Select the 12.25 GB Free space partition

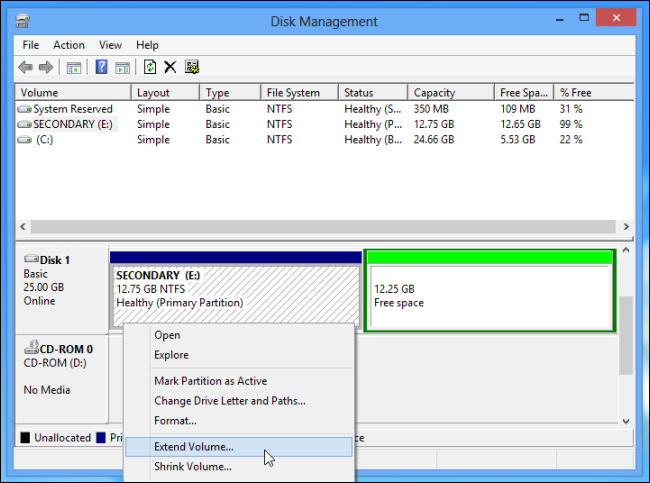[490, 291]
